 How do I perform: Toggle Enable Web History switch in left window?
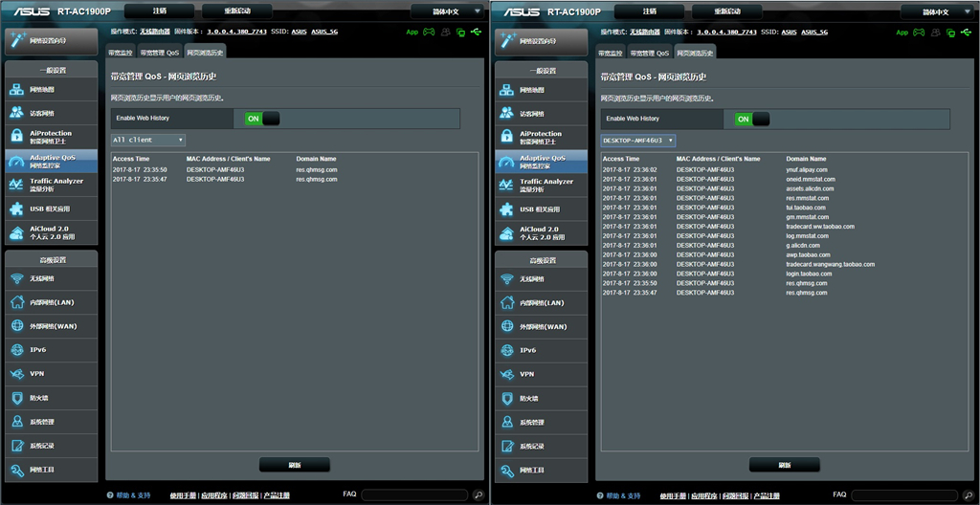[262, 119]
